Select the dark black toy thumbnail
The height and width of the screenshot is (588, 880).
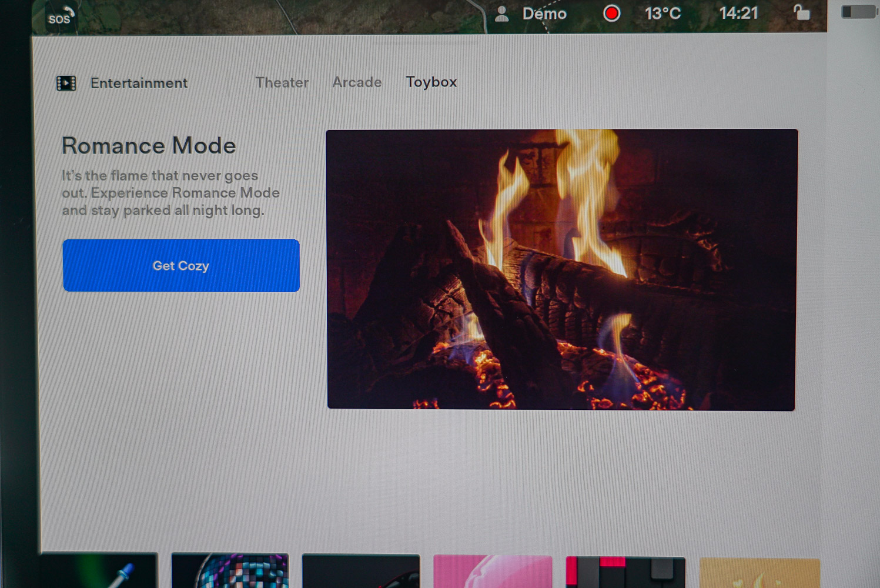[361, 572]
